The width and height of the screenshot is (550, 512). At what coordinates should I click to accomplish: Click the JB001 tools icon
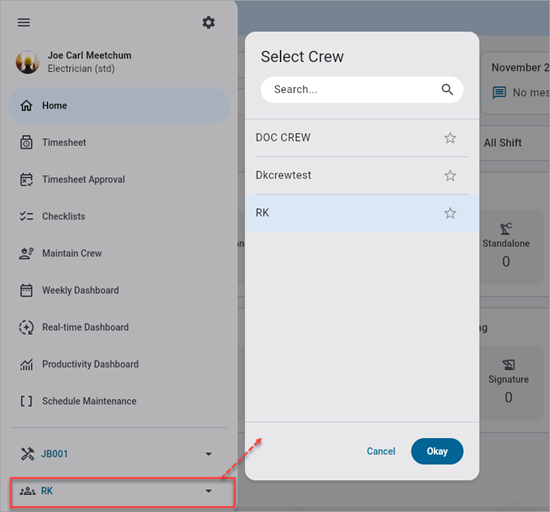pyautogui.click(x=27, y=454)
